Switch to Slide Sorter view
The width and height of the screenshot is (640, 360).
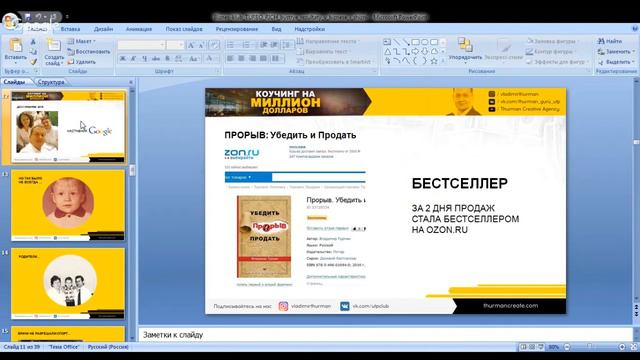532,347
